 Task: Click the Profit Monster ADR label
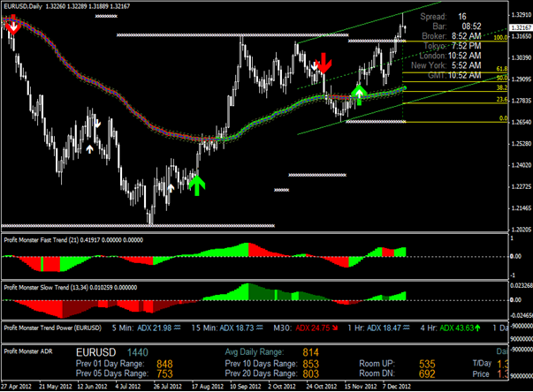(x=28, y=351)
